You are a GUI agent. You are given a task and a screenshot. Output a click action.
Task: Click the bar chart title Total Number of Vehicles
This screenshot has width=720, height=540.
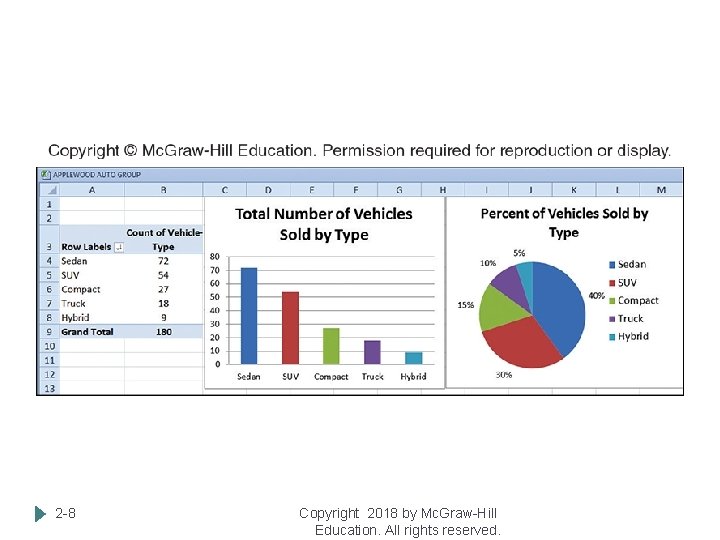point(324,224)
